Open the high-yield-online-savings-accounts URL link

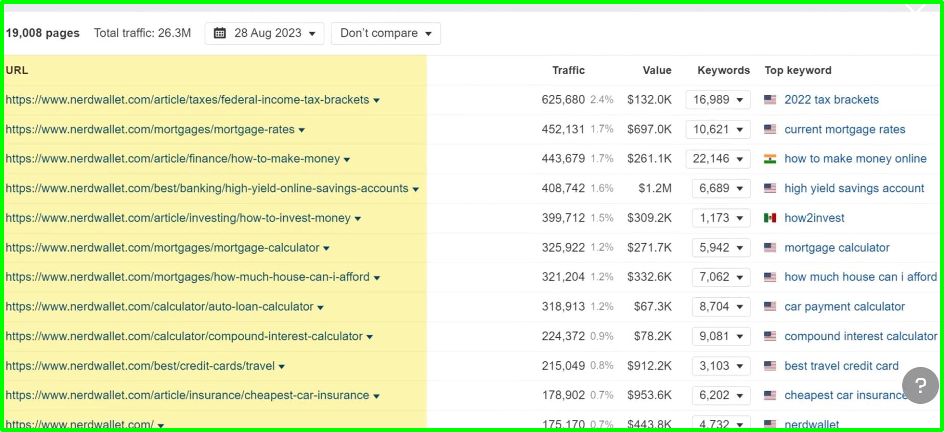(x=207, y=188)
